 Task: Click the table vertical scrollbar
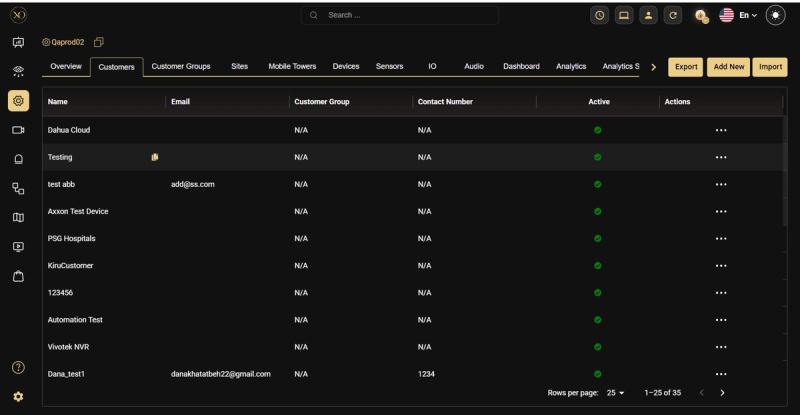point(784,171)
